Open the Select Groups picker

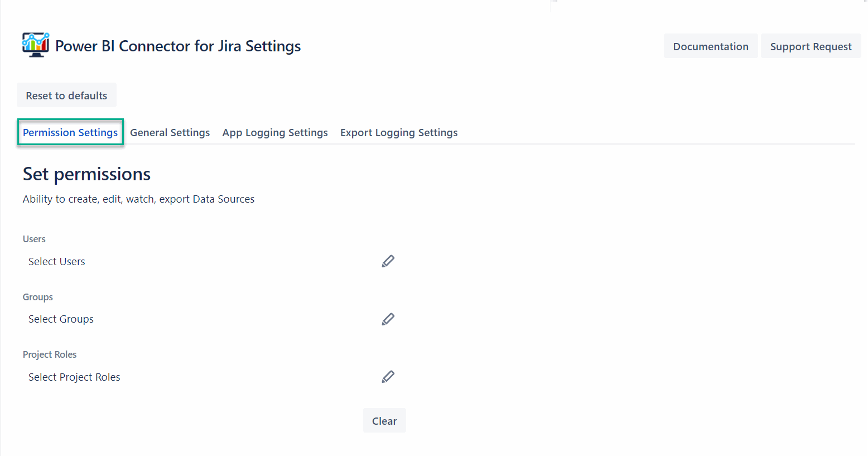click(61, 319)
